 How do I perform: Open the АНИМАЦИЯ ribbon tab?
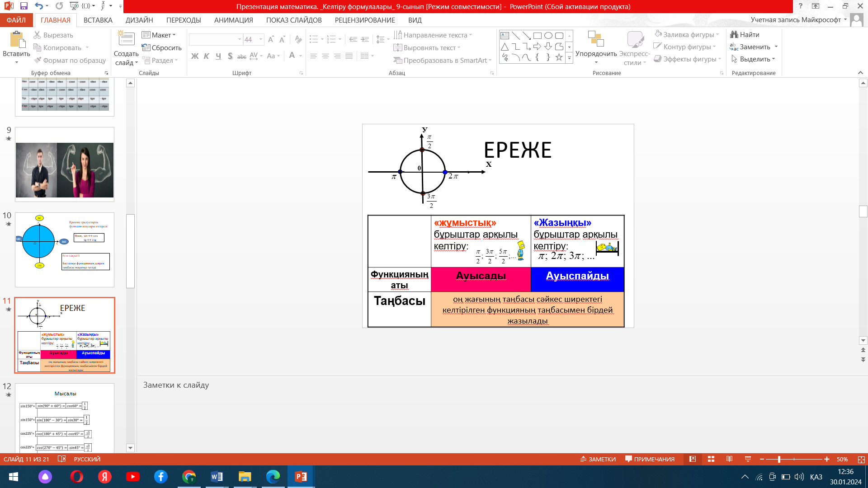pyautogui.click(x=233, y=20)
